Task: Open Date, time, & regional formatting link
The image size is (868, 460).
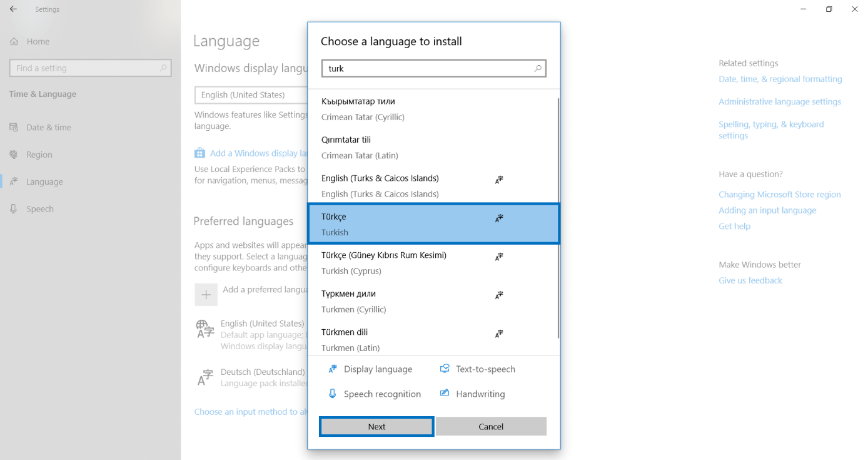Action: tap(780, 79)
